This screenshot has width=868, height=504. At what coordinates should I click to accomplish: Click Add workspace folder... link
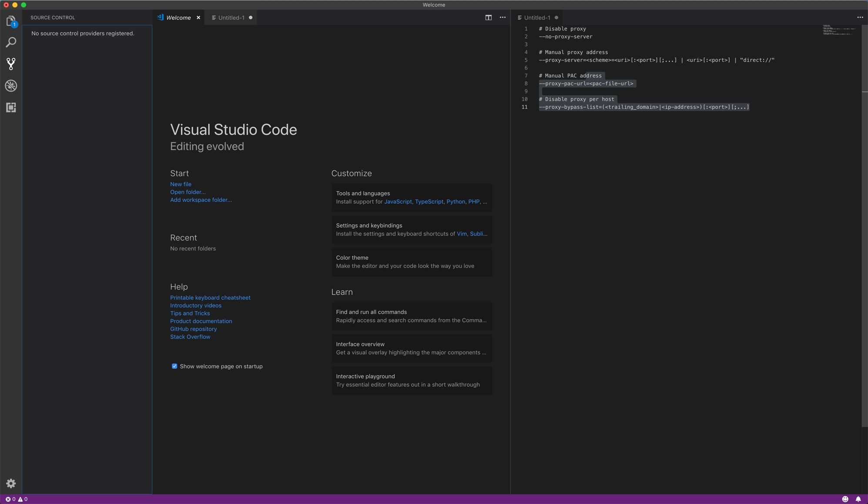(201, 200)
